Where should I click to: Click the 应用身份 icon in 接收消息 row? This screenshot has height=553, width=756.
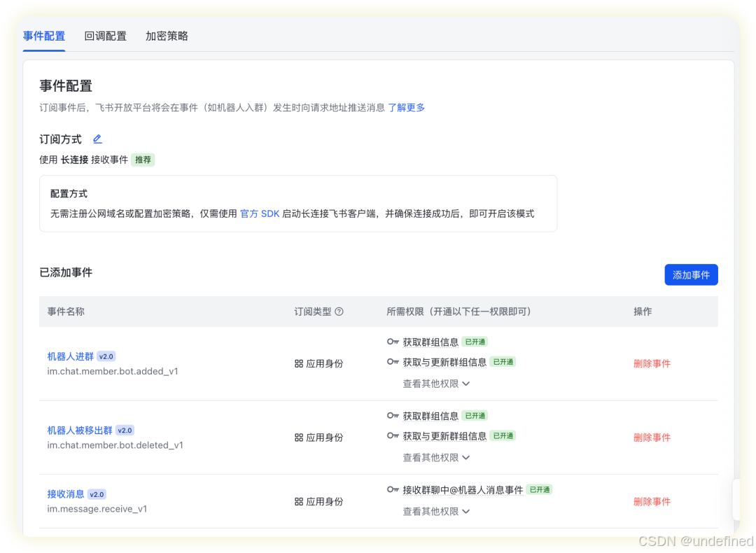pyautogui.click(x=299, y=501)
